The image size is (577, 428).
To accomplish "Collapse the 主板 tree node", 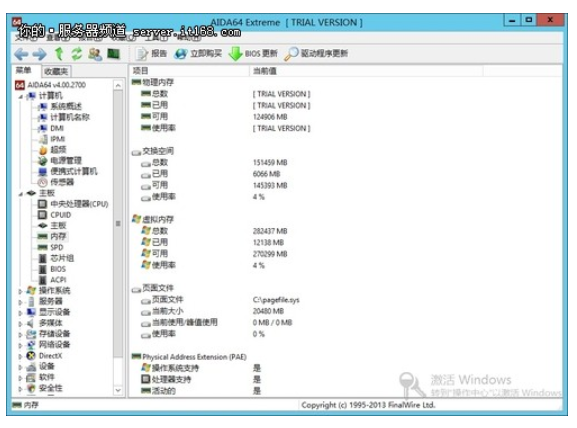I will coord(21,194).
